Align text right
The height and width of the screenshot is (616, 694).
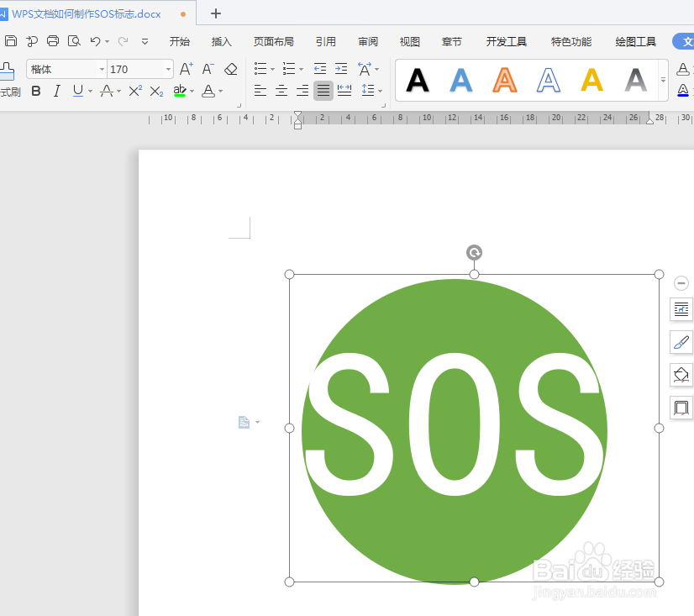pos(302,91)
